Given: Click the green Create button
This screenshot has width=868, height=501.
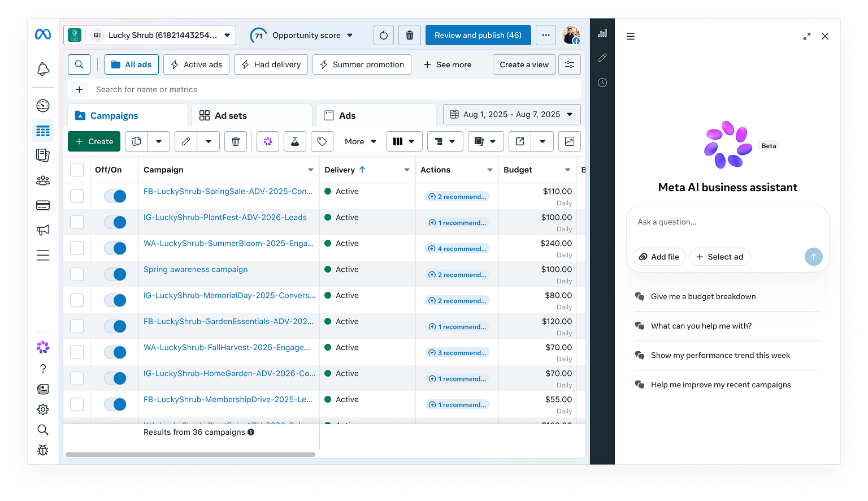Looking at the screenshot, I should pyautogui.click(x=94, y=141).
